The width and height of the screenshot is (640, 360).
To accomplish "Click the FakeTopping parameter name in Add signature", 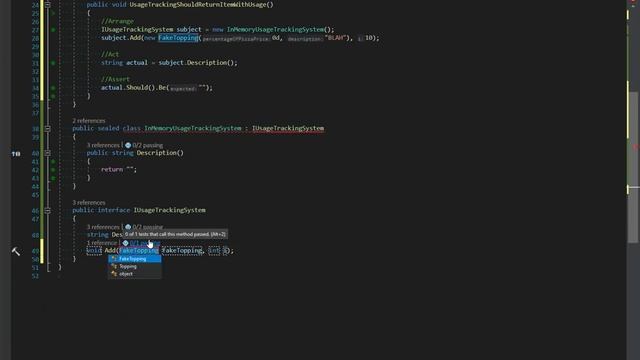I will click(x=182, y=251).
